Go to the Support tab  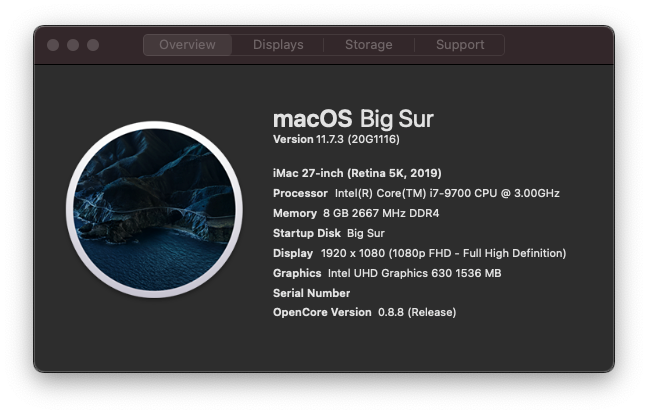(x=460, y=45)
